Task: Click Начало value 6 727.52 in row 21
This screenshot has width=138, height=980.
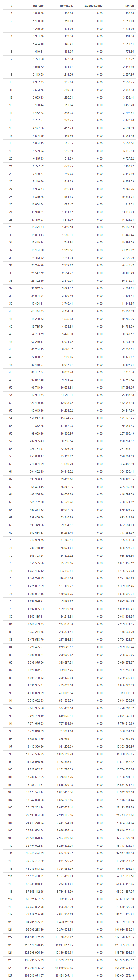Action: pyautogui.click(x=38, y=166)
